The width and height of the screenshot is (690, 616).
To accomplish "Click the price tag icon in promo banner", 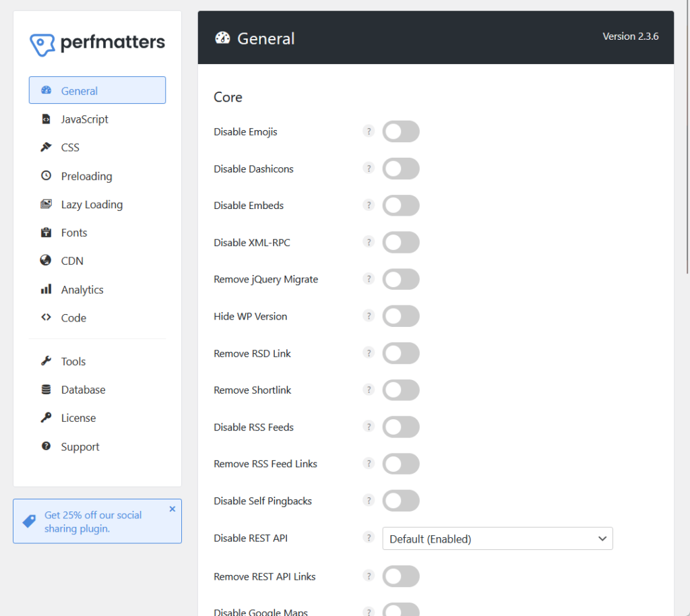I will 29,521.
